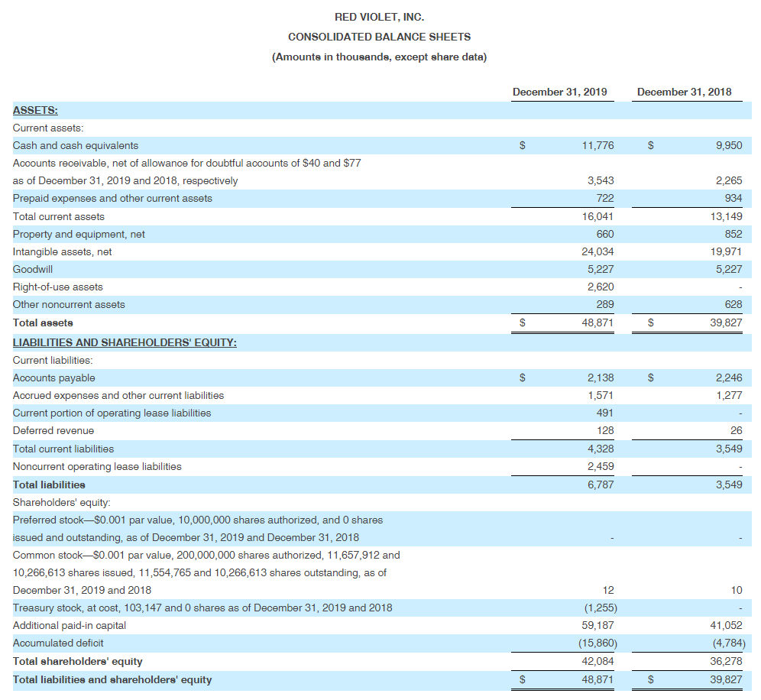Pick intangible assets value 19,971

click(726, 251)
